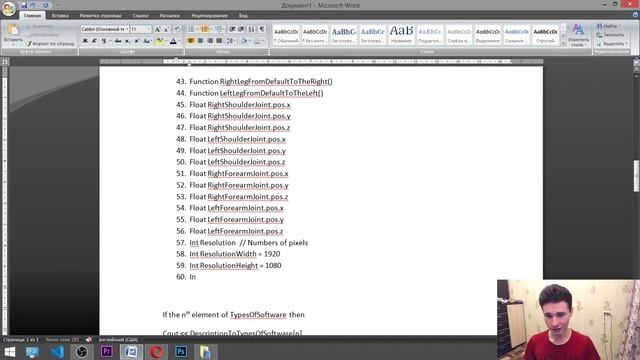This screenshot has height=360, width=640.
Task: Open Visual Studio Code from the taskbar
Action: tap(57, 352)
